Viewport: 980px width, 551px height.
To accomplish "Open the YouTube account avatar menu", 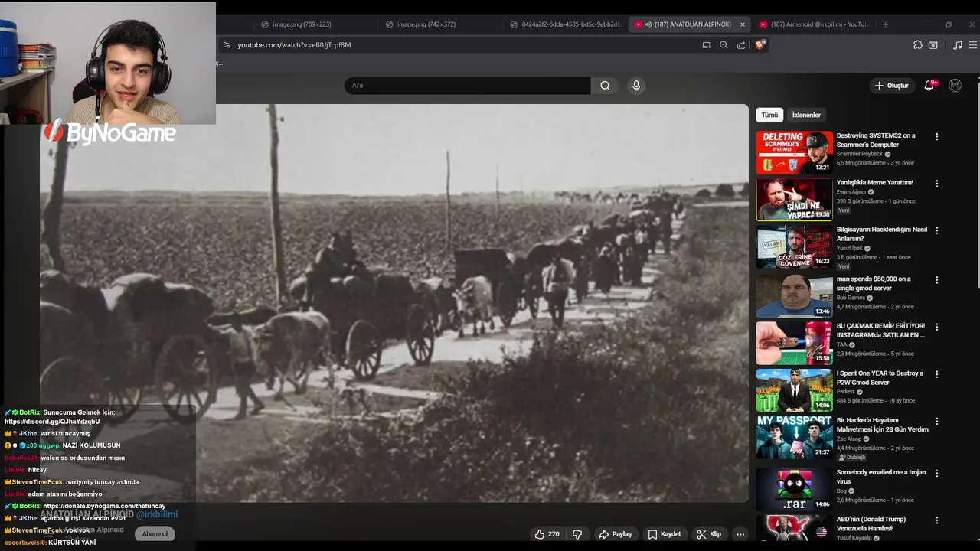I will (955, 86).
